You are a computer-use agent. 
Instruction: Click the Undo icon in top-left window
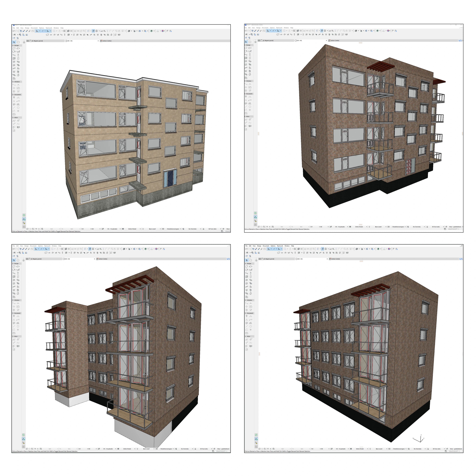14,31
